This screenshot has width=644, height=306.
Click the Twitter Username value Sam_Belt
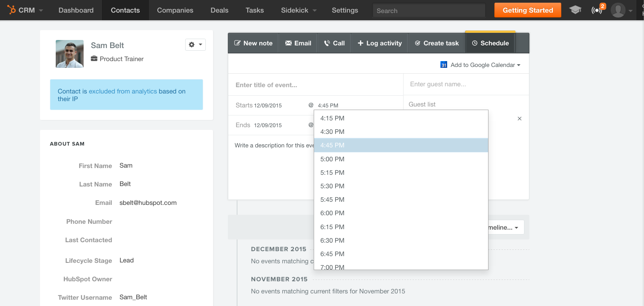click(133, 297)
